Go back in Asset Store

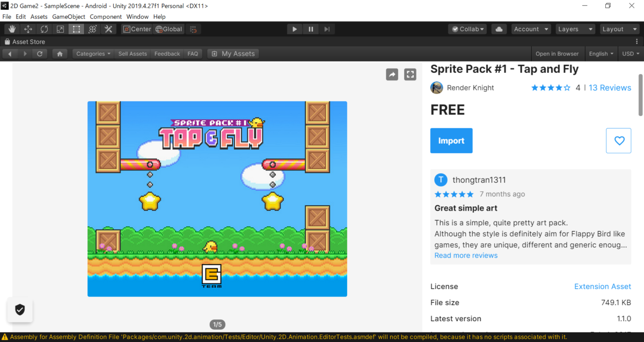[x=10, y=54]
